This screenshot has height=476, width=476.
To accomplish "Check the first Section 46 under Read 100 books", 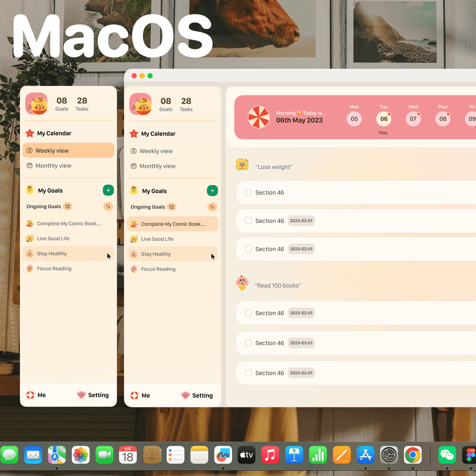I will [248, 313].
